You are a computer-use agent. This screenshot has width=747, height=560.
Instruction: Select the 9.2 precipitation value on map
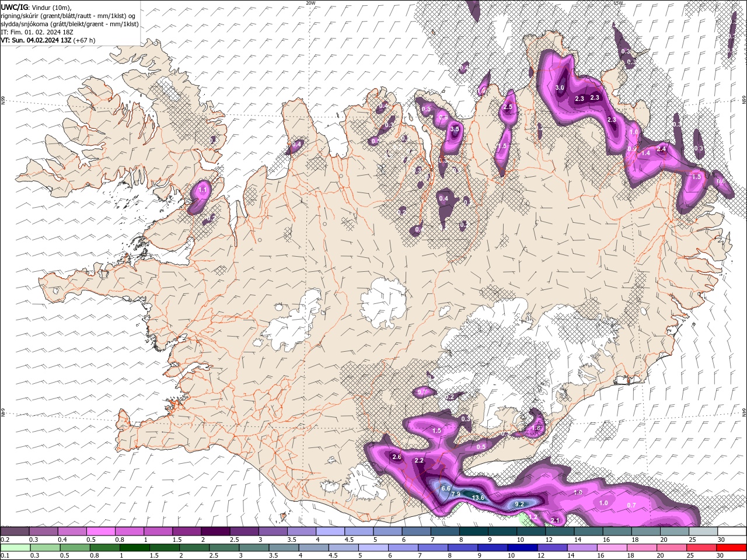(520, 503)
